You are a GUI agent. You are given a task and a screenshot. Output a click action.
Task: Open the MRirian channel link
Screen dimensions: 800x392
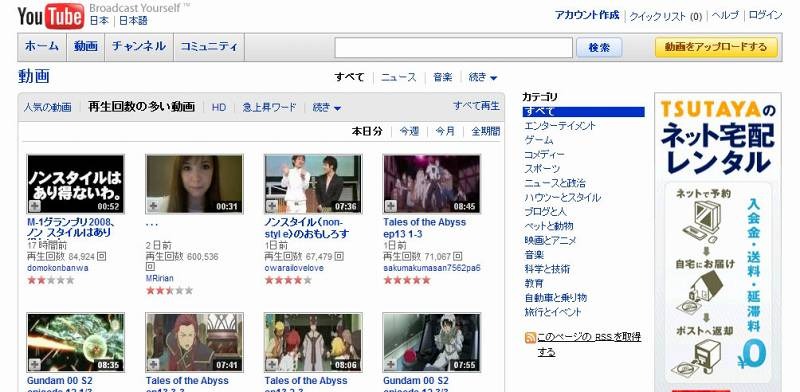[x=160, y=278]
